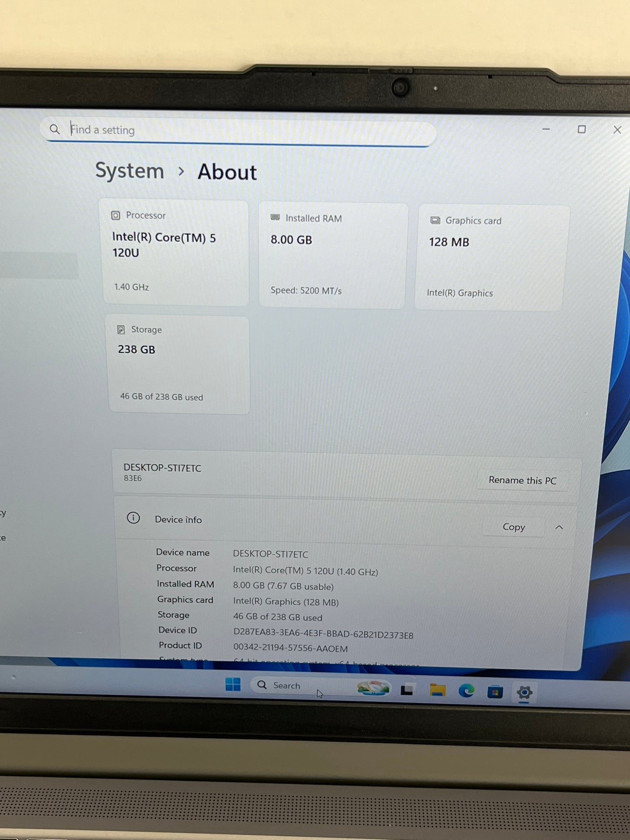Click 'Speed: 5200 MT/s' text
The width and height of the screenshot is (630, 840).
pyautogui.click(x=306, y=290)
